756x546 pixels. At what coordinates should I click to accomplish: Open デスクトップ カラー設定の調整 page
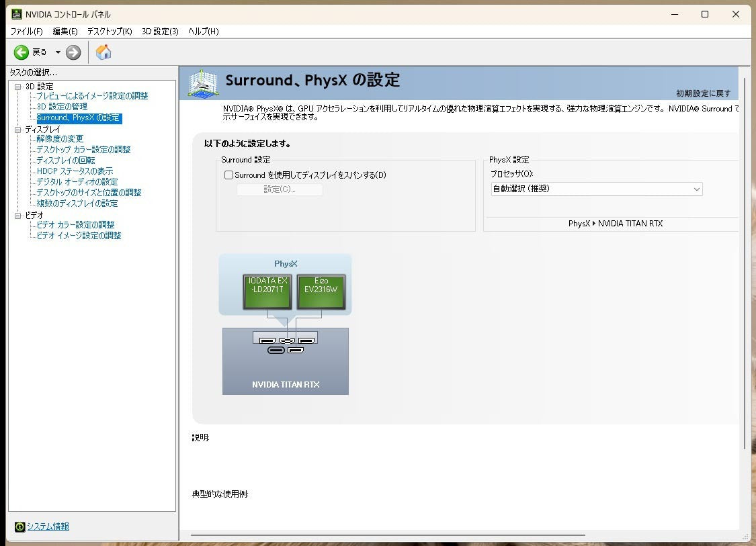tap(83, 149)
